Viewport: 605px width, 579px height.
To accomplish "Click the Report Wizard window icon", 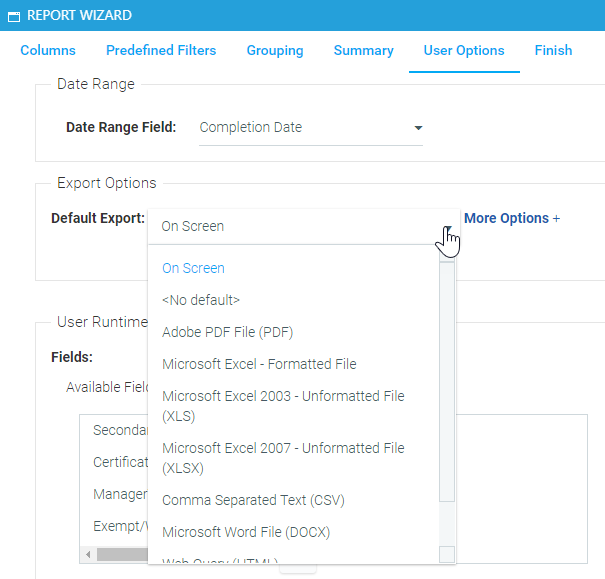I will [x=14, y=16].
